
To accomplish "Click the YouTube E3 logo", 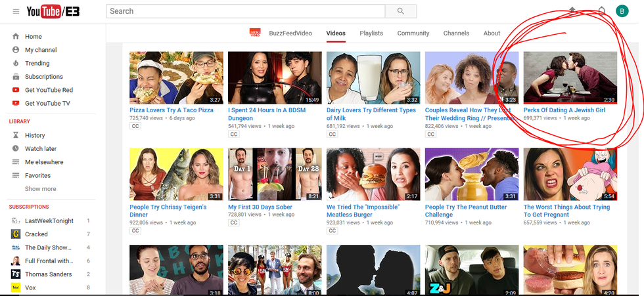I will 53,11.
